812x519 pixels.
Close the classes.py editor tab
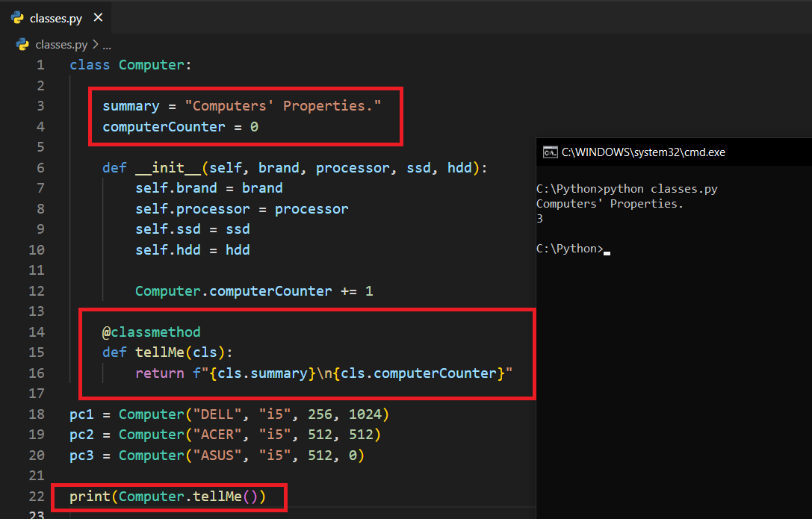click(x=98, y=18)
